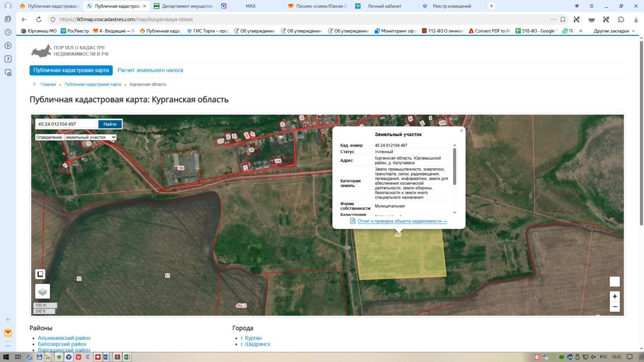
Task: Open the Отчет о проверке объекта недвижимости link
Action: [402, 221]
